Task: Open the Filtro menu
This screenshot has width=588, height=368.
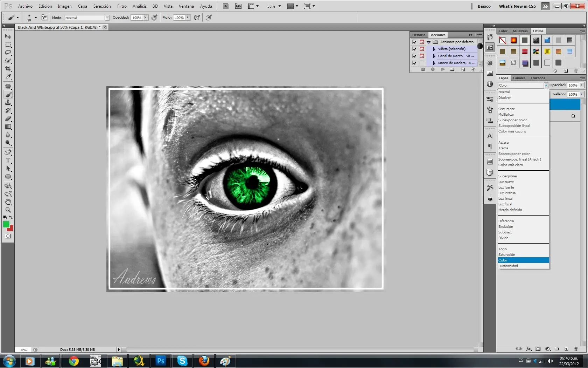Action: click(122, 6)
